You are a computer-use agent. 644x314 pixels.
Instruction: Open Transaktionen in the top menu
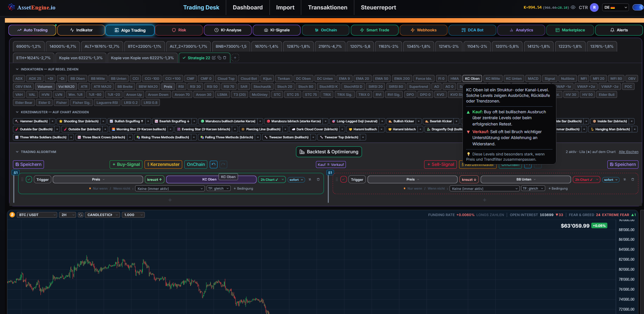pos(327,7)
